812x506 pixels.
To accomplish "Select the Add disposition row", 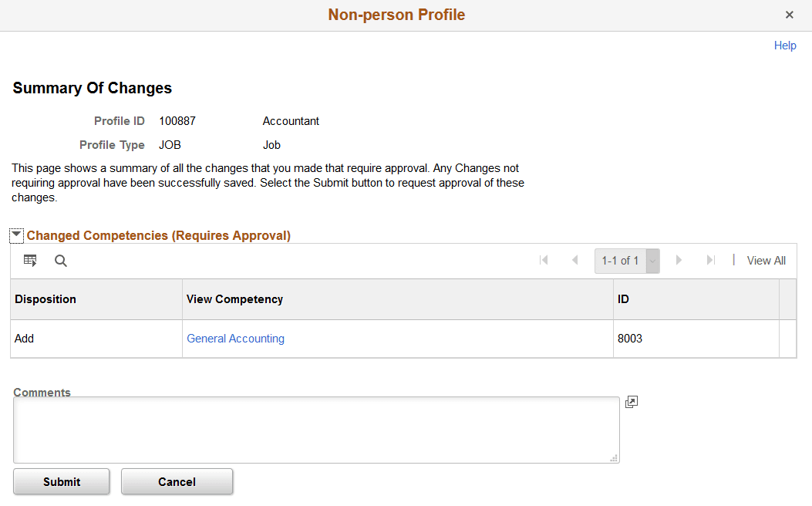I will [x=24, y=338].
